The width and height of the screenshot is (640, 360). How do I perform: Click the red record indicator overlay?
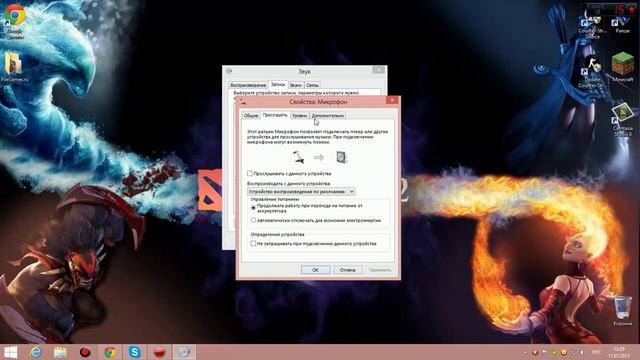click(631, 9)
